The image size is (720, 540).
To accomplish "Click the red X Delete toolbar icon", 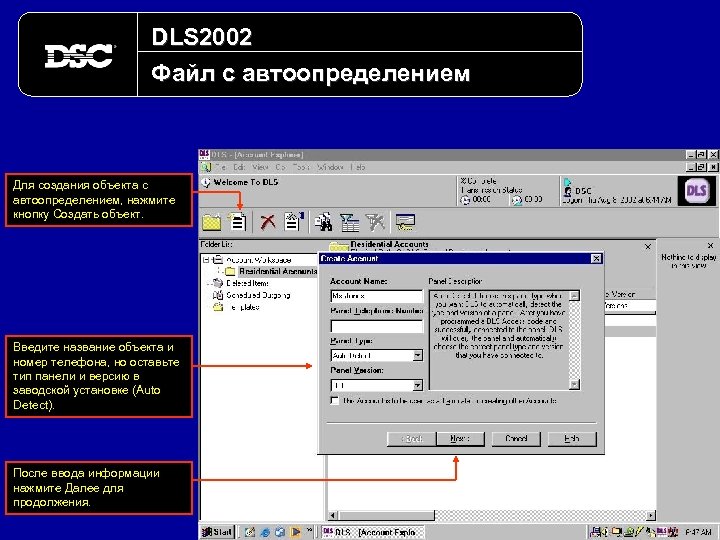I will coord(268,222).
